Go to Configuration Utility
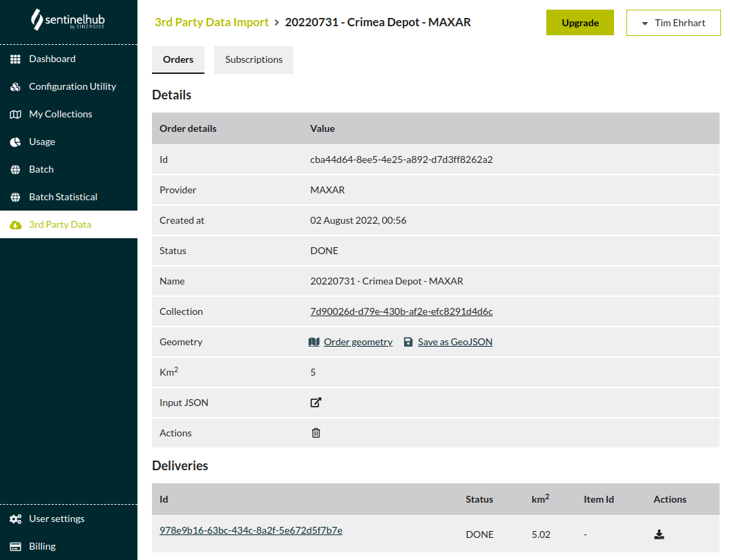 tap(68, 86)
